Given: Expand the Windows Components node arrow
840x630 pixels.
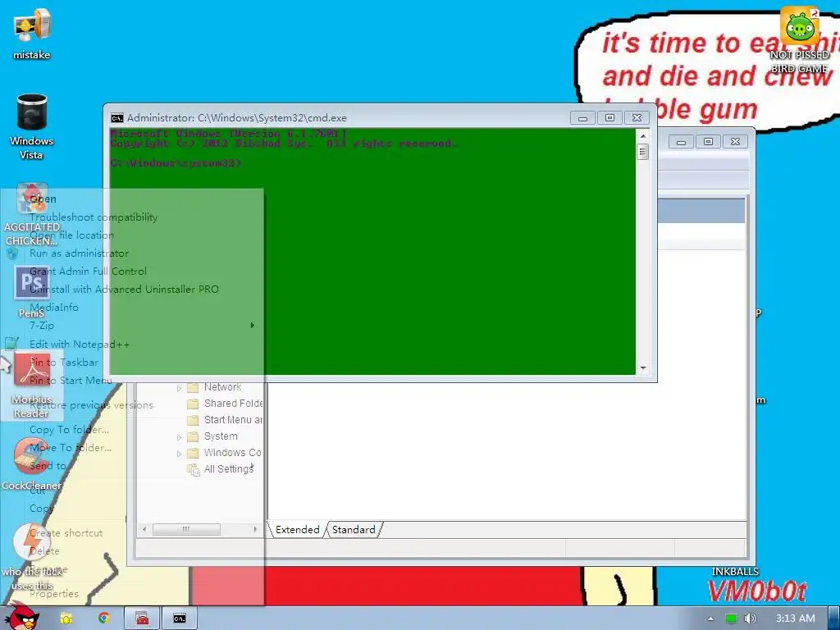Looking at the screenshot, I should (x=180, y=454).
